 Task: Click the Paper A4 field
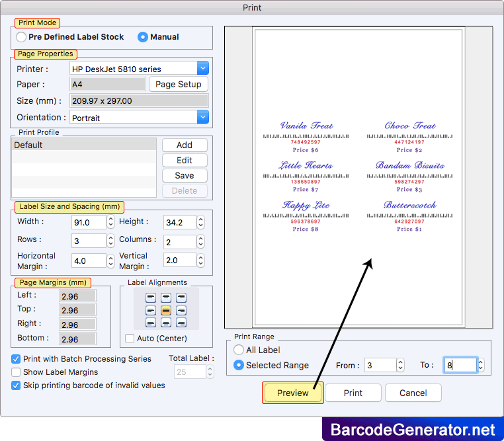[108, 84]
